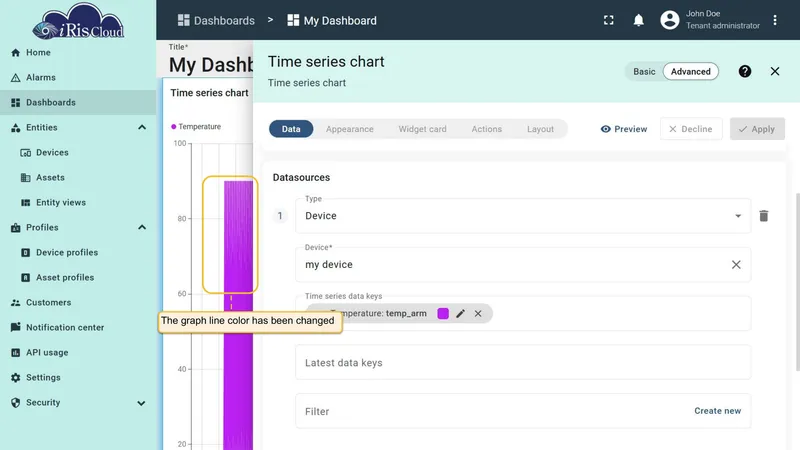Image resolution: width=800 pixels, height=450 pixels.
Task: Click the datasource number 1 badge
Action: [x=280, y=216]
